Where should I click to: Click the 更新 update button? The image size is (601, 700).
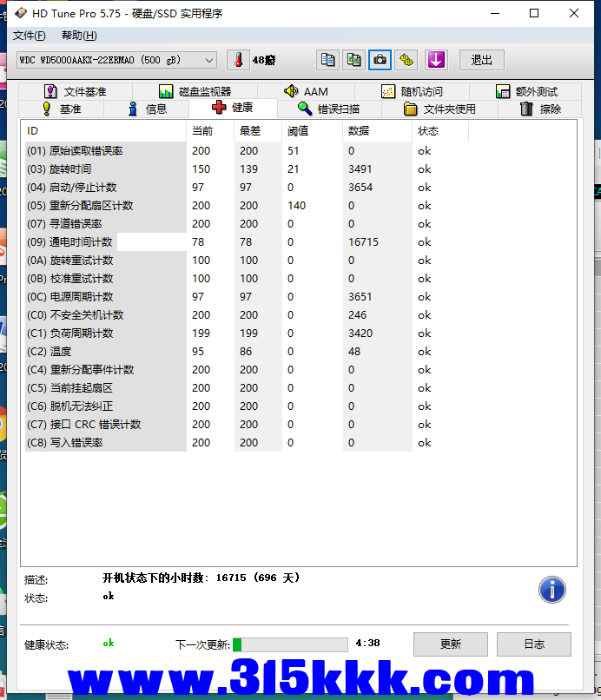pyautogui.click(x=450, y=644)
